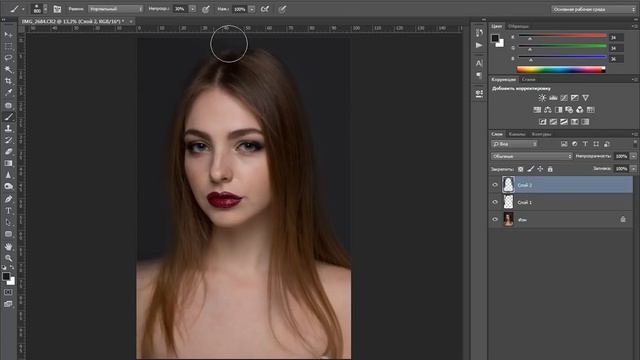Viewport: 640px width, 360px height.
Task: Select the Gradient tool
Action: click(8, 163)
